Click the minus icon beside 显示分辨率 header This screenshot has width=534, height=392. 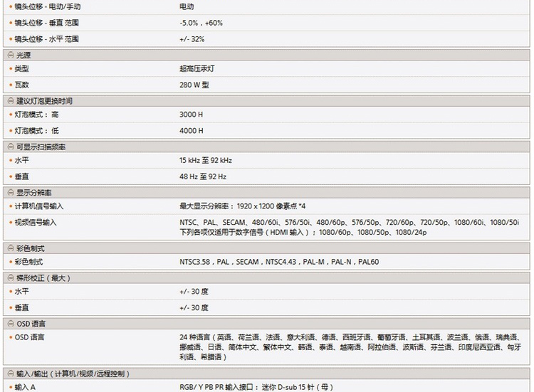click(10, 193)
